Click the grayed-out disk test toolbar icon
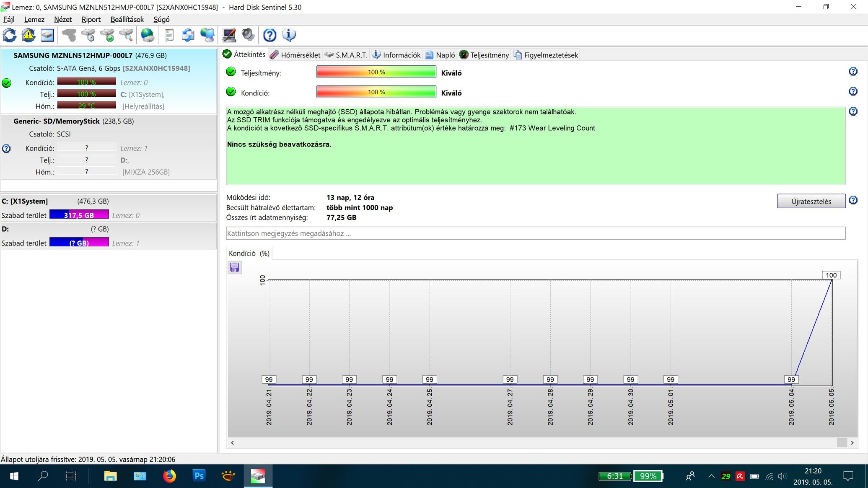Image resolution: width=868 pixels, height=488 pixels. 69,35
